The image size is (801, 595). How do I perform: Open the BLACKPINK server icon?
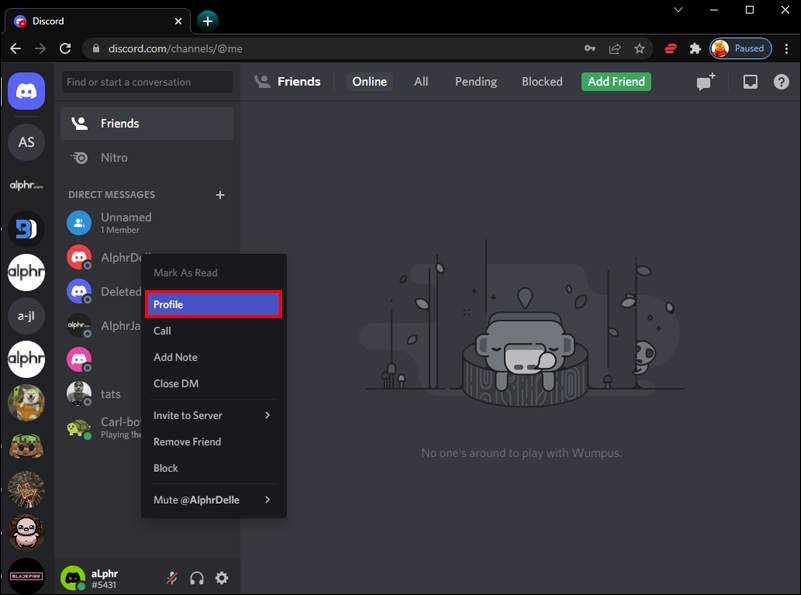point(26,576)
